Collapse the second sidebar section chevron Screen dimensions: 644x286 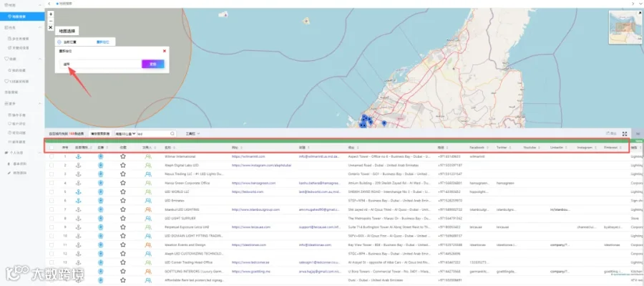(x=40, y=27)
